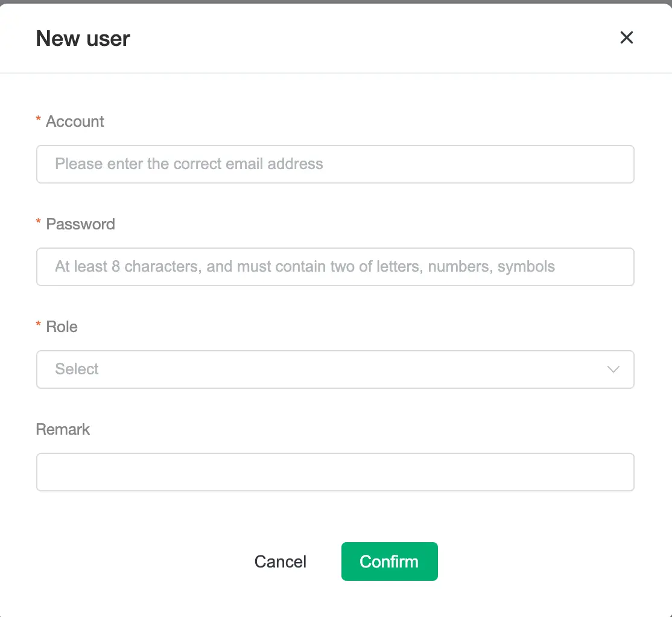Select the Password placeholder hint text
Viewport: 672px width, 617px height.
[305, 266]
